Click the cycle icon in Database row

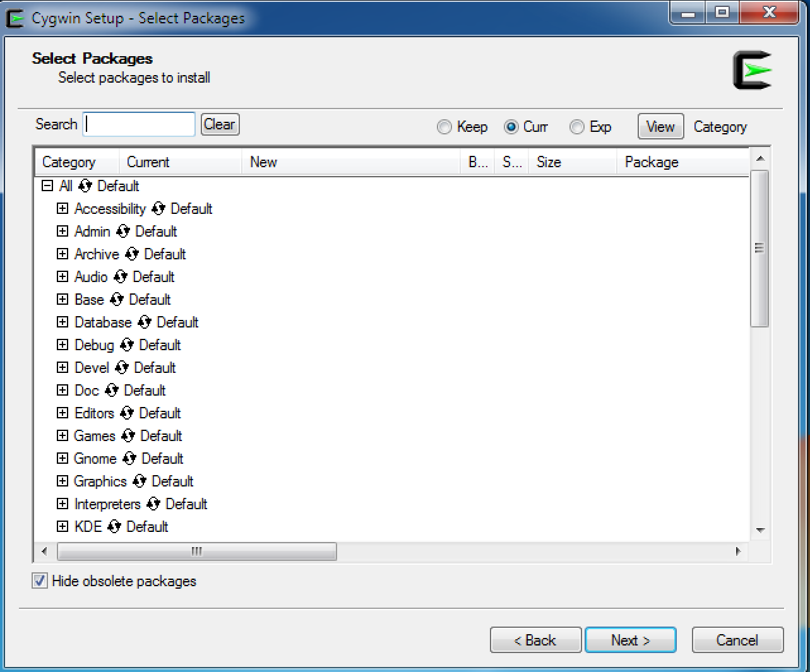pyautogui.click(x=145, y=322)
